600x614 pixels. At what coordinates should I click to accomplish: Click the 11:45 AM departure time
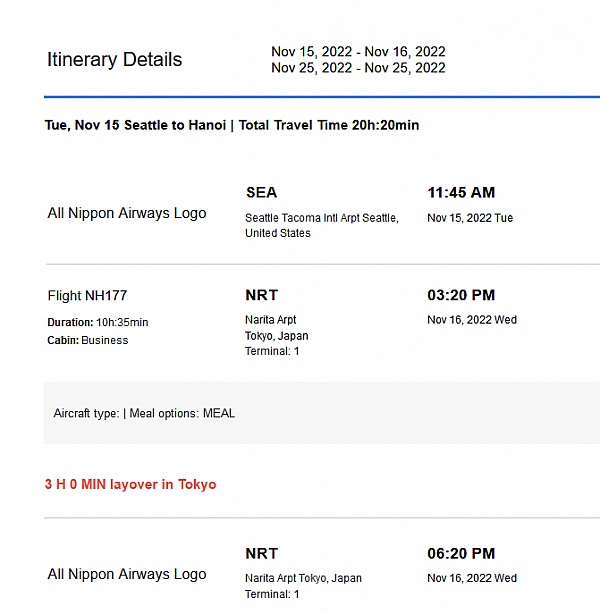click(x=461, y=192)
